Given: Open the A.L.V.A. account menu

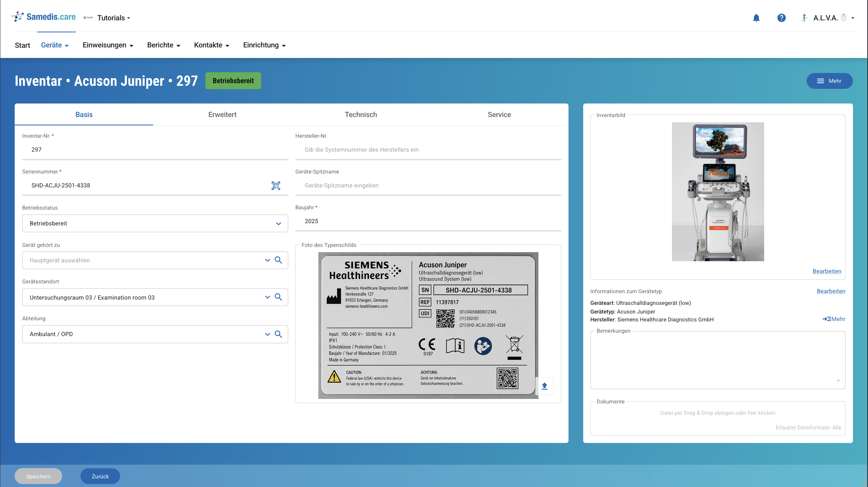Looking at the screenshot, I should (x=834, y=18).
